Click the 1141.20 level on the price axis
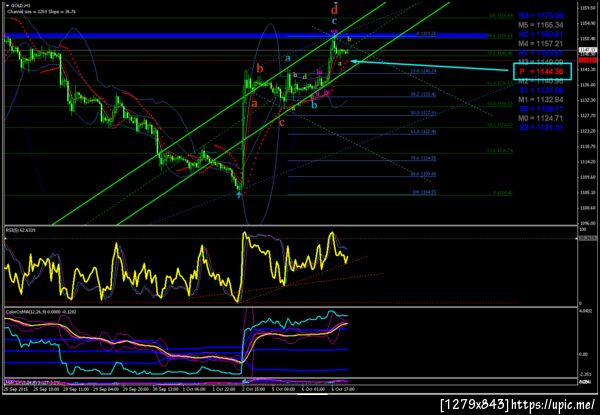This screenshot has height=415, width=600. (587, 70)
